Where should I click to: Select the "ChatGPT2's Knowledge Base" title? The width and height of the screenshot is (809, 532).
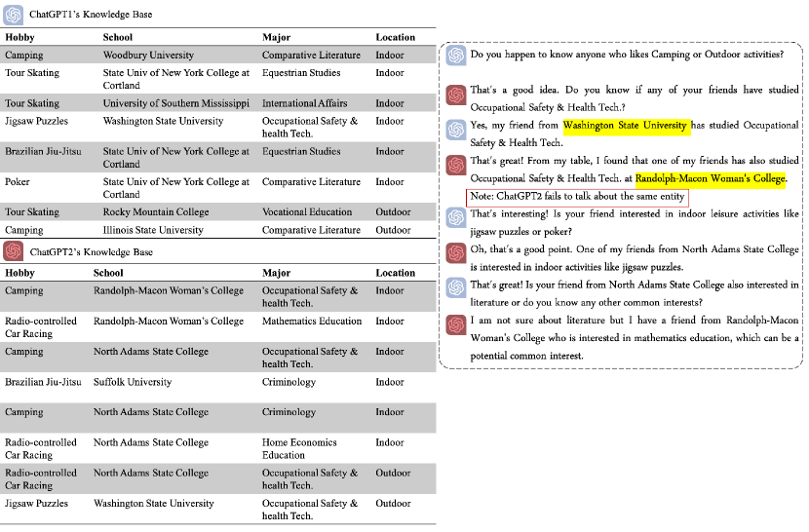point(92,251)
